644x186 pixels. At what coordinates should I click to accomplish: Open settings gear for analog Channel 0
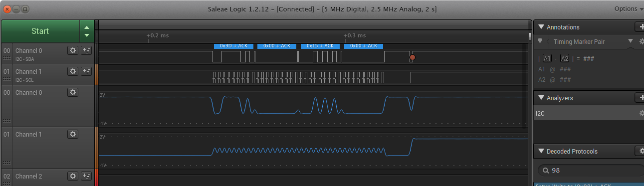(x=73, y=92)
